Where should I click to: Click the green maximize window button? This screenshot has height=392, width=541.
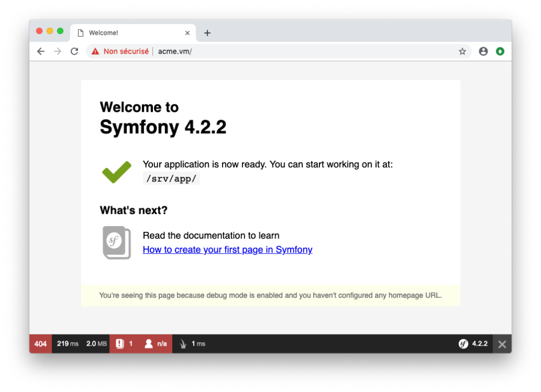click(60, 31)
